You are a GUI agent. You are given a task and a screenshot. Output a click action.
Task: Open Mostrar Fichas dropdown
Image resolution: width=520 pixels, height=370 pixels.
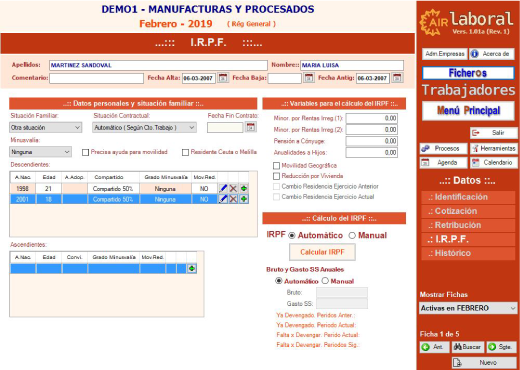468,308
